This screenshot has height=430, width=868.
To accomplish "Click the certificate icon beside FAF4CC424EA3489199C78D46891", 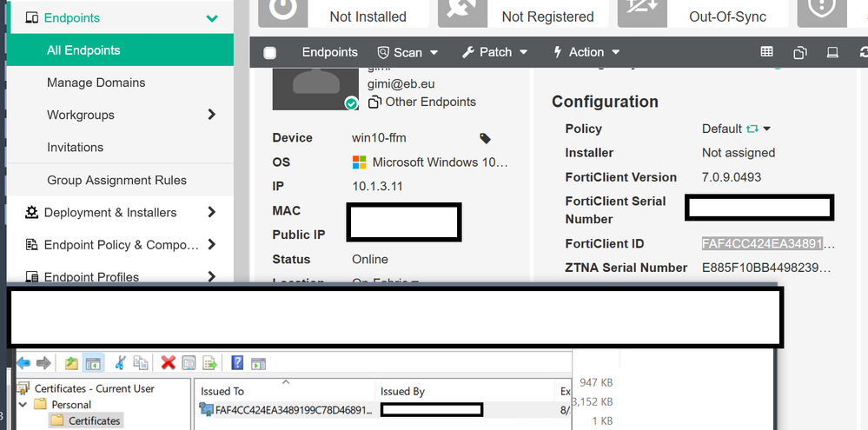I will (206, 409).
